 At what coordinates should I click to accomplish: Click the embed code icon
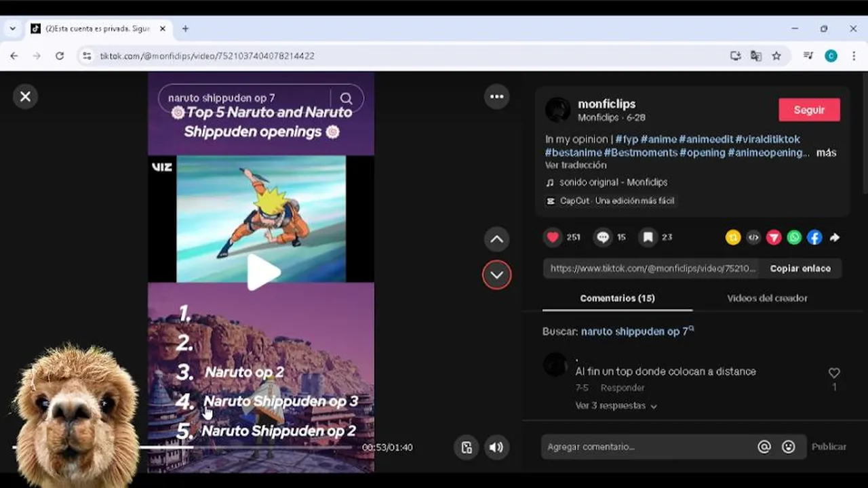click(x=753, y=237)
